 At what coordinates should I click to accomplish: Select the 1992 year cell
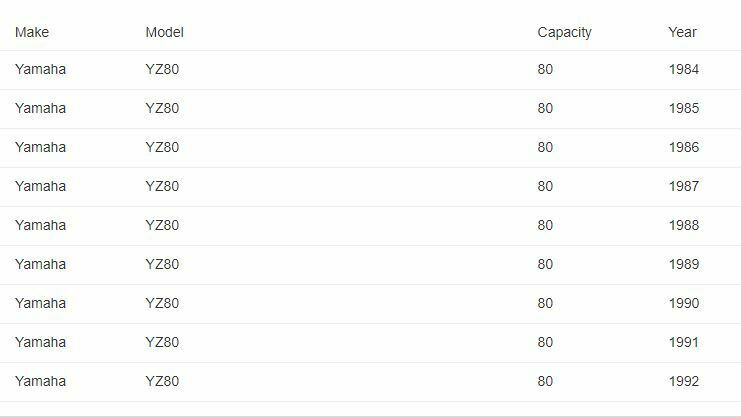click(x=684, y=381)
